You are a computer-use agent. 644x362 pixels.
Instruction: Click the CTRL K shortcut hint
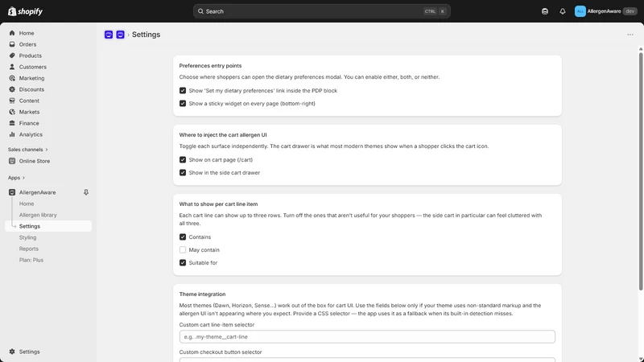435,11
